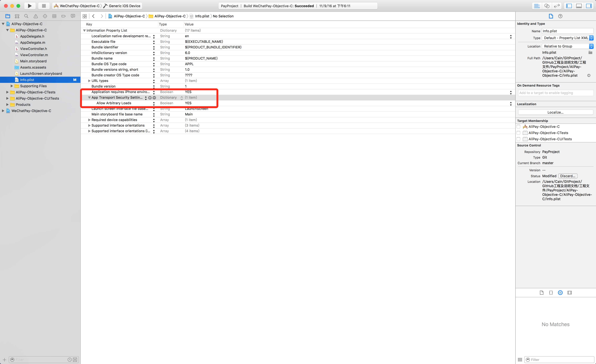Screen dimensions: 596x364
Task: Show Quick Help inspector icon
Action: (560, 16)
